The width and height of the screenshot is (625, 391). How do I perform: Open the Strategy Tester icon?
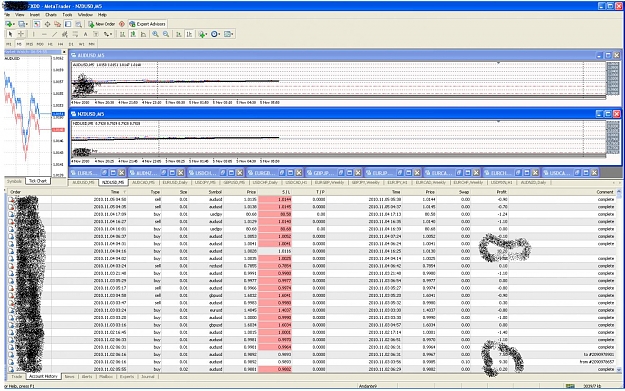(79, 24)
